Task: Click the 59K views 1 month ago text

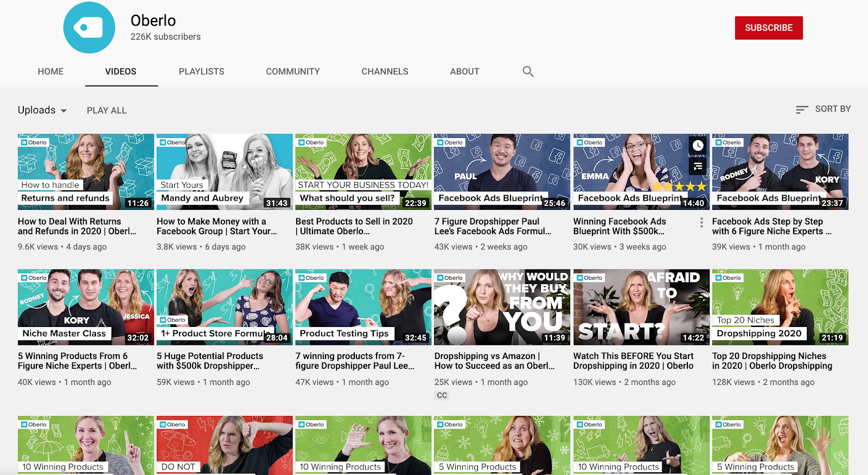Action: (x=203, y=382)
